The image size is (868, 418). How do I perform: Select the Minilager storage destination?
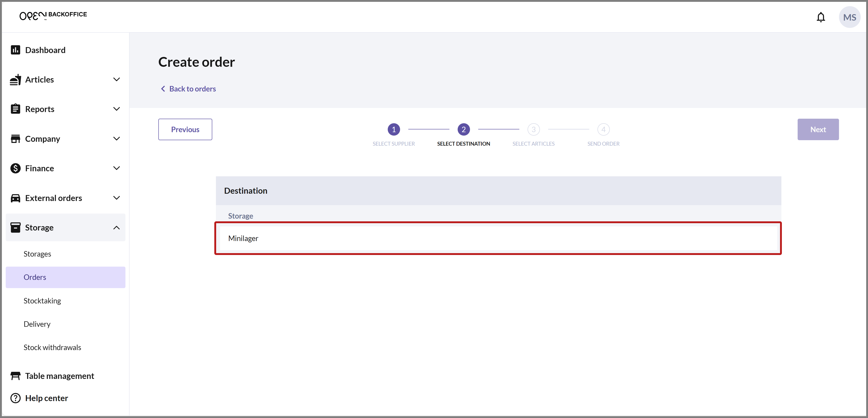[498, 238]
